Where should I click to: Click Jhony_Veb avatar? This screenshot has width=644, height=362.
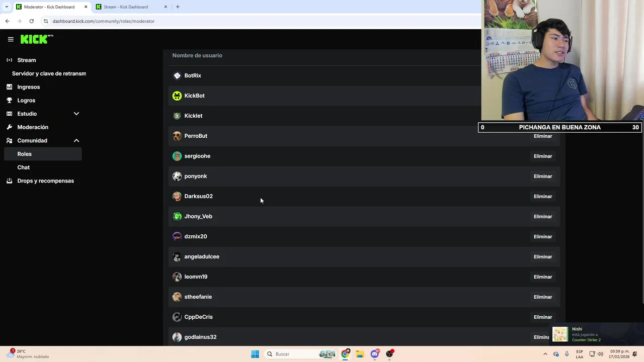[x=177, y=216]
